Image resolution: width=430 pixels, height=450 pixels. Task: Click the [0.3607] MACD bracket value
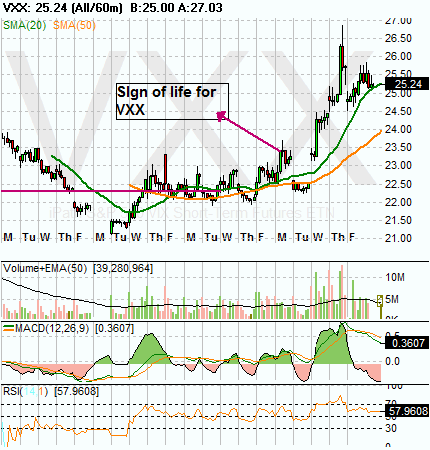[x=114, y=328]
